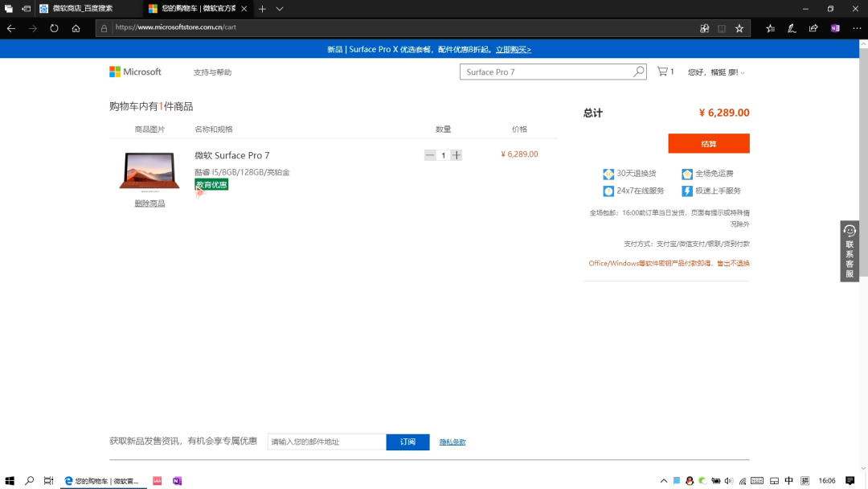Set these tabs aside icon
Image resolution: width=868 pixels, height=489 pixels.
[x=26, y=9]
